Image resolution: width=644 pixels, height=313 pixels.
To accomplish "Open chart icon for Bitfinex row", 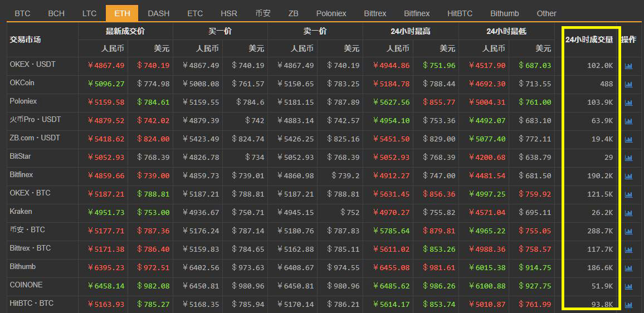I will coord(628,176).
